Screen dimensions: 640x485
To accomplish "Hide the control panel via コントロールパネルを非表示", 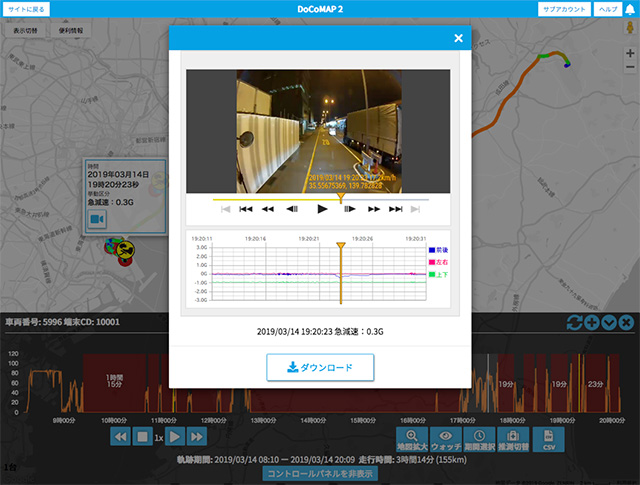I will coord(320,473).
